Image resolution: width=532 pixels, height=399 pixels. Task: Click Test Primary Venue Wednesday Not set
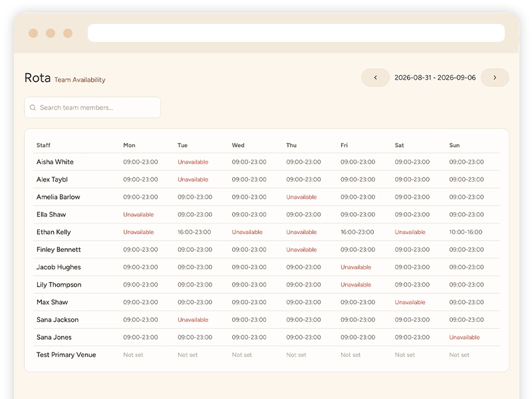(x=241, y=355)
